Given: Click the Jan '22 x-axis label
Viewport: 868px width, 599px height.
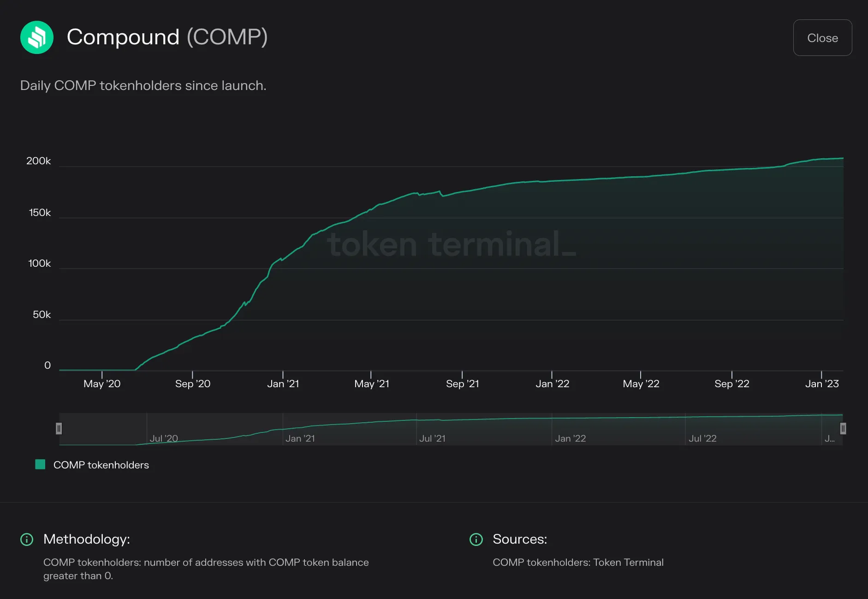Looking at the screenshot, I should tap(553, 383).
